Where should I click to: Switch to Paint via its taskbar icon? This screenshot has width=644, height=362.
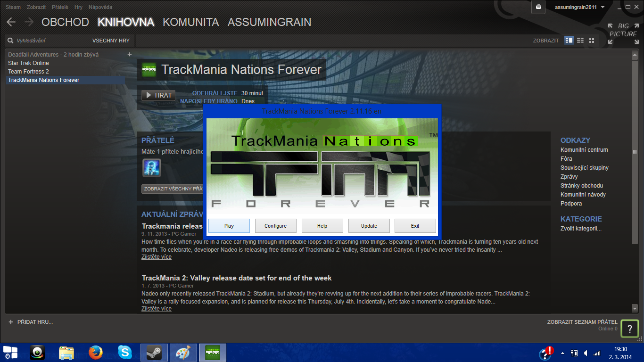[x=183, y=353]
